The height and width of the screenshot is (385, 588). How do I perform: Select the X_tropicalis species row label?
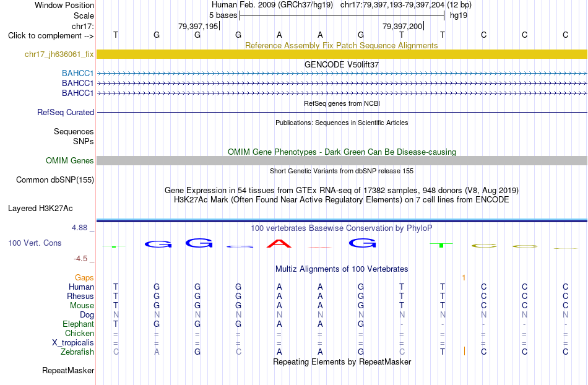(x=73, y=343)
